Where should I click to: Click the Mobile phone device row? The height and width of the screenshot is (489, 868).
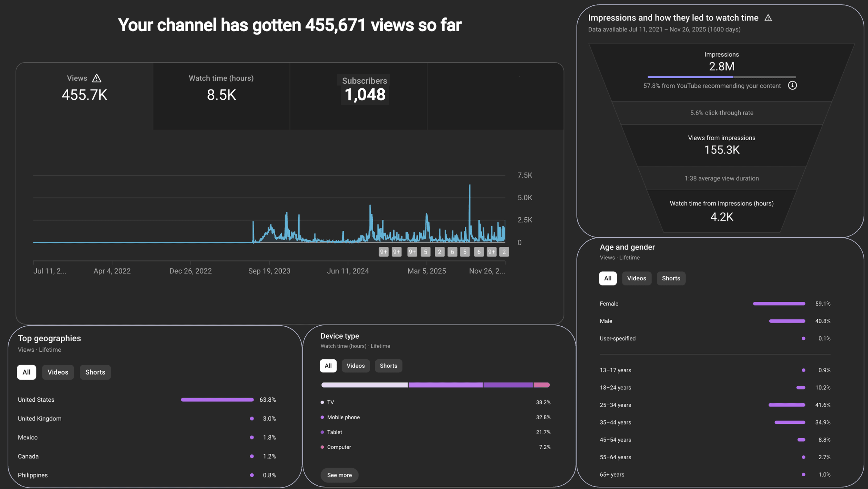435,417
